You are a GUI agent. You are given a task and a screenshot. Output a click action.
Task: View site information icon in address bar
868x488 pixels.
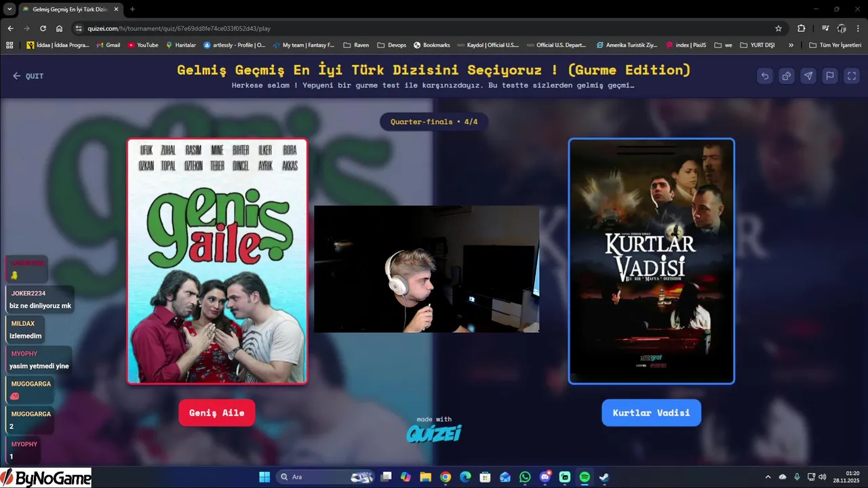coord(79,28)
